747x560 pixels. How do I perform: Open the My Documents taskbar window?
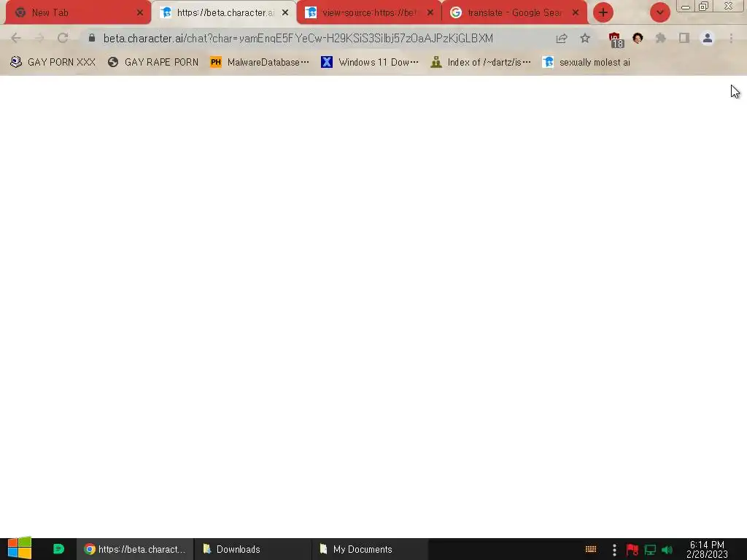[370, 549]
